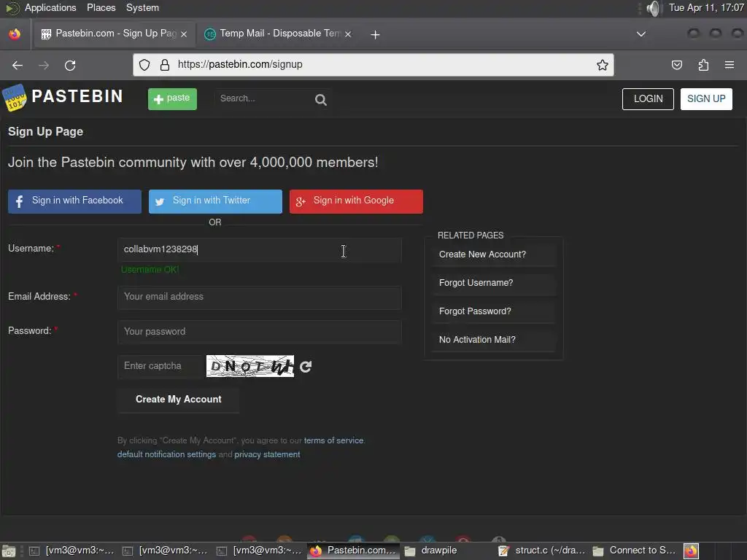Switch to the Pastebin.com Sign Up tab
The image size is (747, 560).
pos(113,34)
